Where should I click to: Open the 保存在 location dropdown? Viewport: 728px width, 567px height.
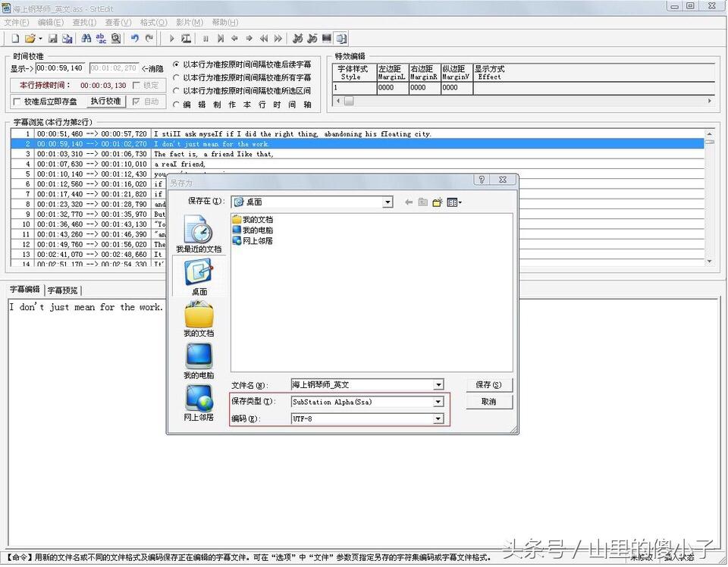point(388,202)
